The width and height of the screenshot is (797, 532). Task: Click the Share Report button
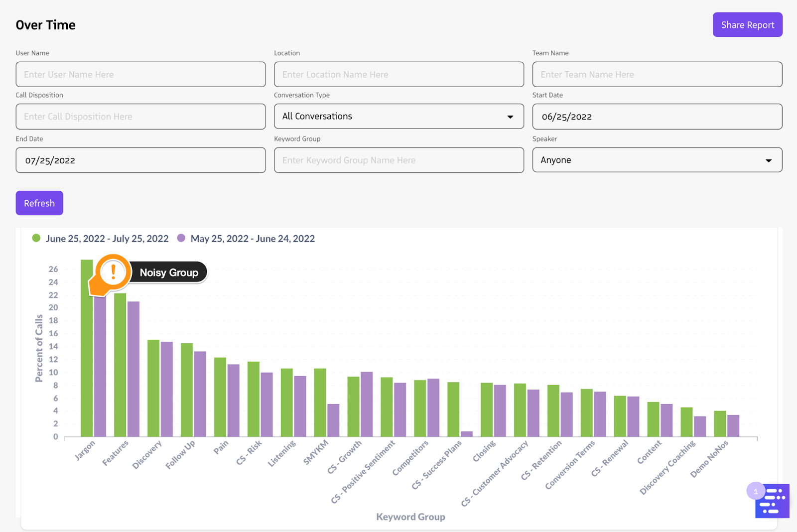click(747, 25)
